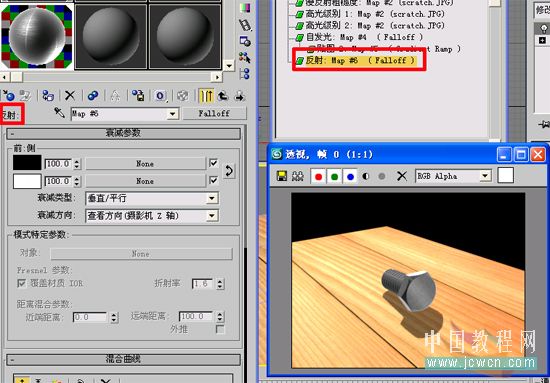Screen dimensions: 550x383
Task: Click Go Forward to Sibling icon
Action: [x=240, y=95]
